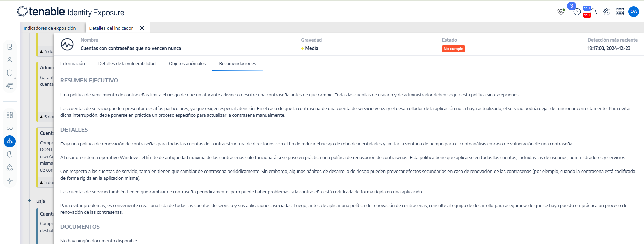This screenshot has width=644, height=244.
Task: Click the indicator pulse icon beside Nombre
Action: pyautogui.click(x=67, y=44)
